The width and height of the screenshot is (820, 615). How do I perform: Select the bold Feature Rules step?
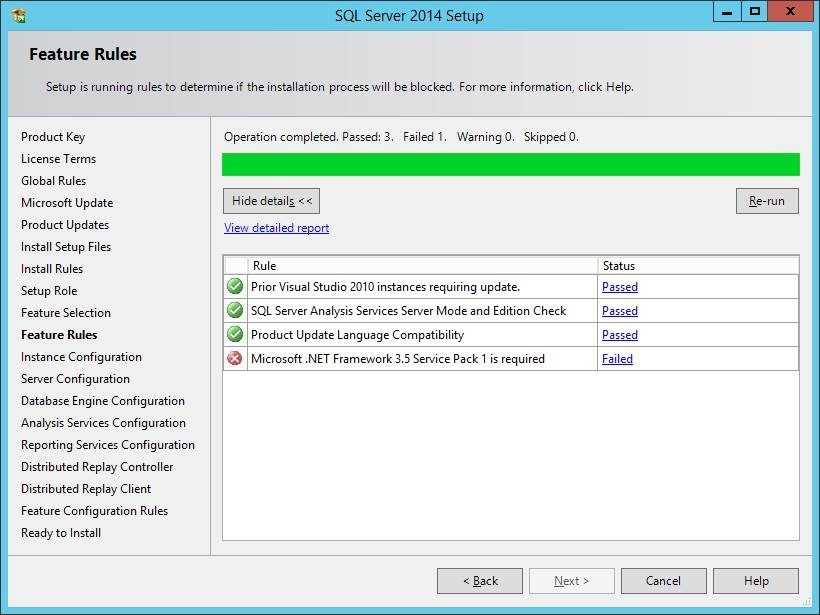pos(59,335)
